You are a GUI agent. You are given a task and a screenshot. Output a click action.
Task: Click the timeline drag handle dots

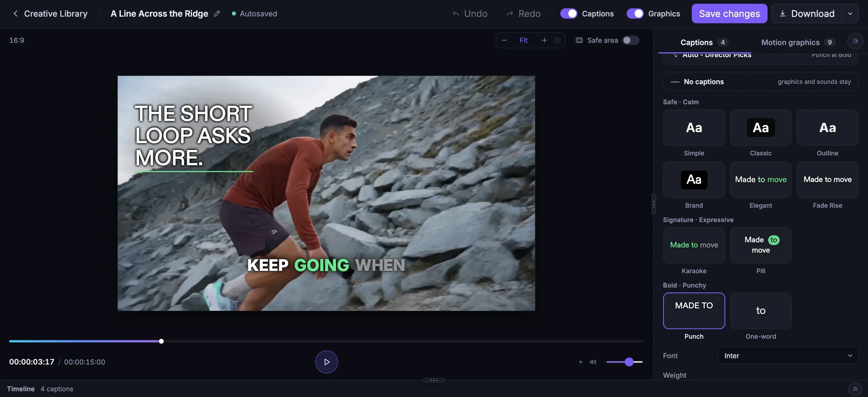(434, 380)
